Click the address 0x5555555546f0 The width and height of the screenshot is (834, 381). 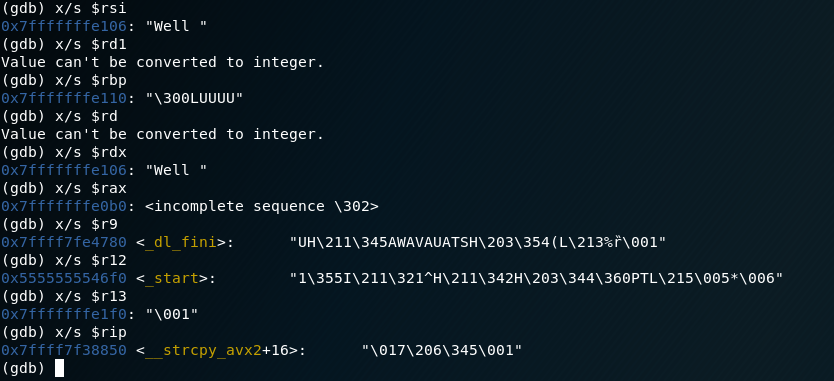tap(64, 278)
